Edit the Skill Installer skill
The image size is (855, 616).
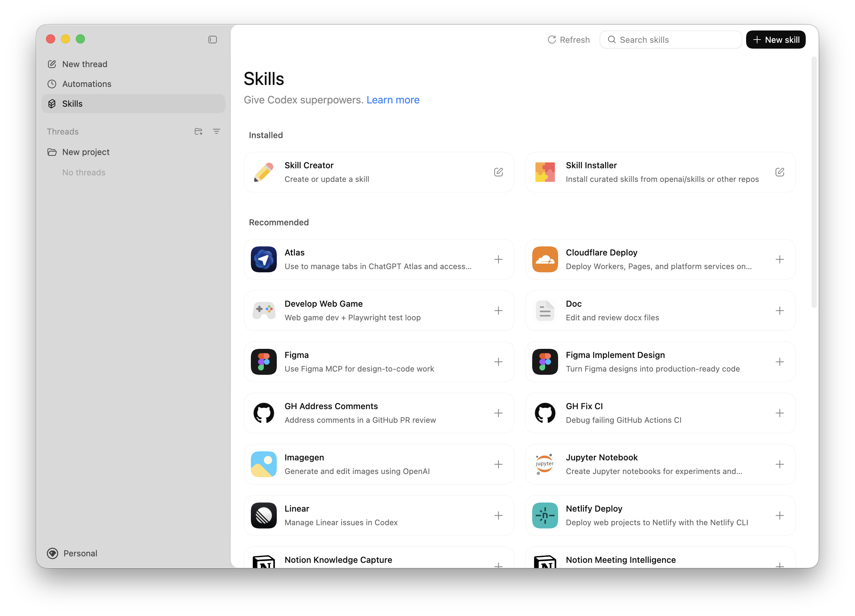tap(780, 172)
